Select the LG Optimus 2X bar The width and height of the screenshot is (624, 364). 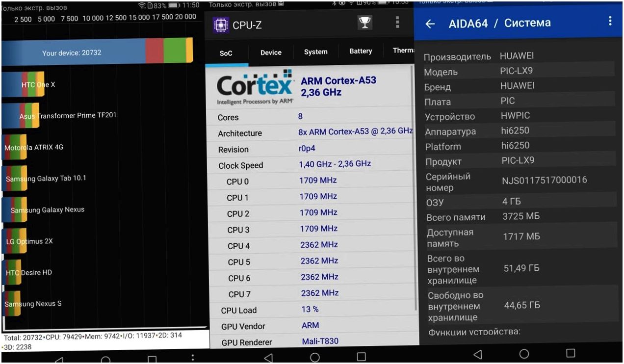[14, 241]
